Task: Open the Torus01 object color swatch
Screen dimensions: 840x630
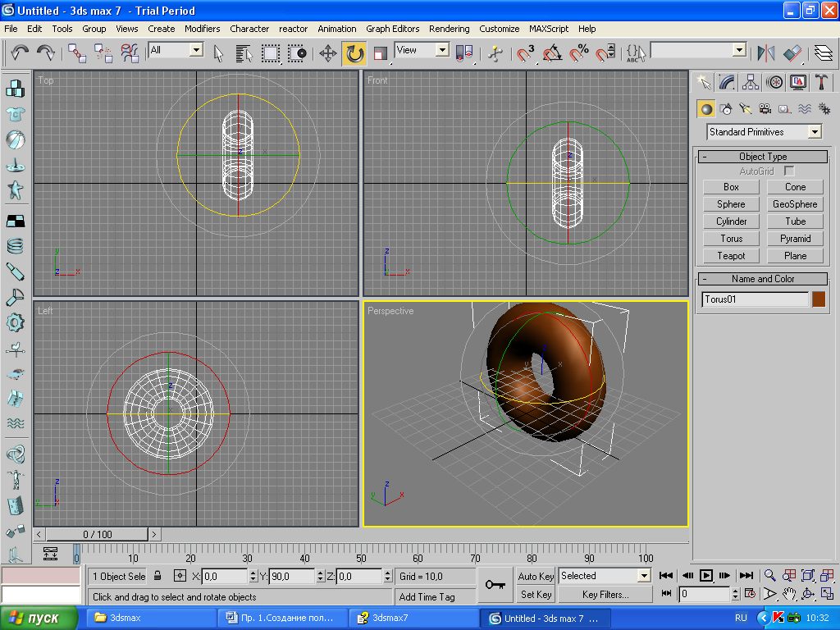Action: click(x=819, y=299)
